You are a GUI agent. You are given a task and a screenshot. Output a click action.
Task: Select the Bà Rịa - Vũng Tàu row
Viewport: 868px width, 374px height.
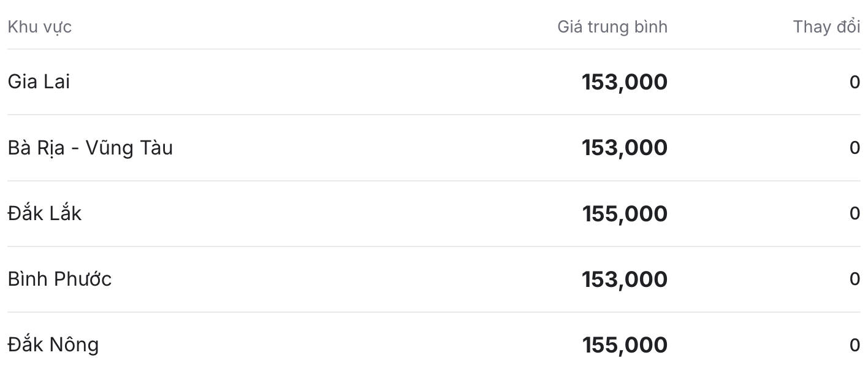point(434,148)
